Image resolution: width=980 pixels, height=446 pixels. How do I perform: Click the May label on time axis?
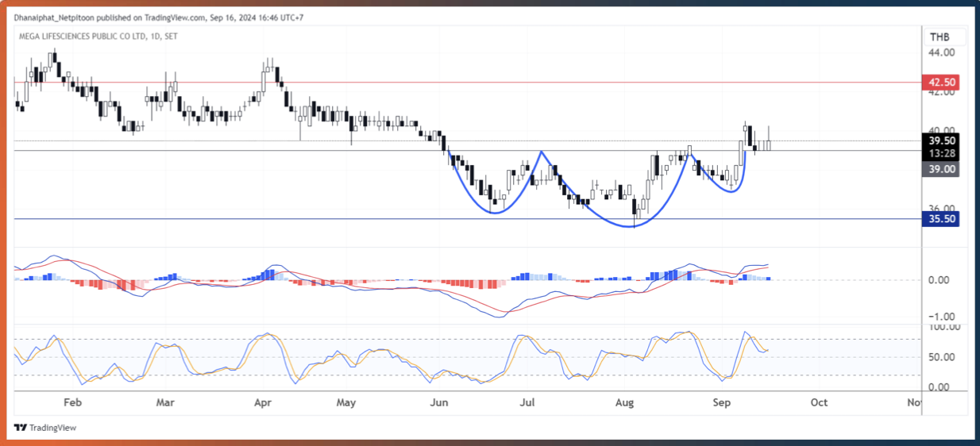point(345,402)
